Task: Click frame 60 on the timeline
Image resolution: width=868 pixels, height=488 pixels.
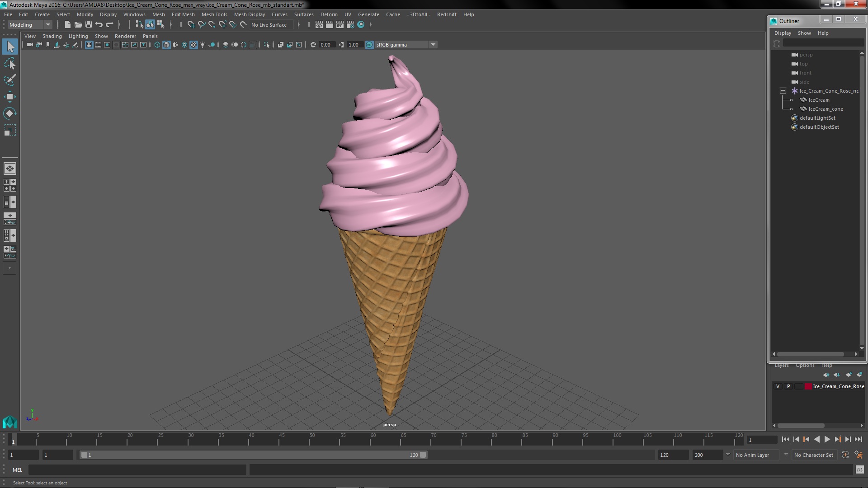Action: [373, 440]
